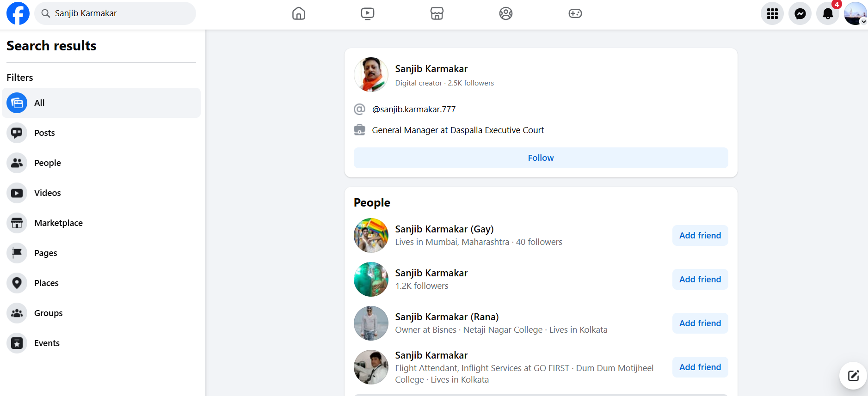Open the Home feed icon
Image resolution: width=868 pixels, height=396 pixels.
tap(299, 13)
